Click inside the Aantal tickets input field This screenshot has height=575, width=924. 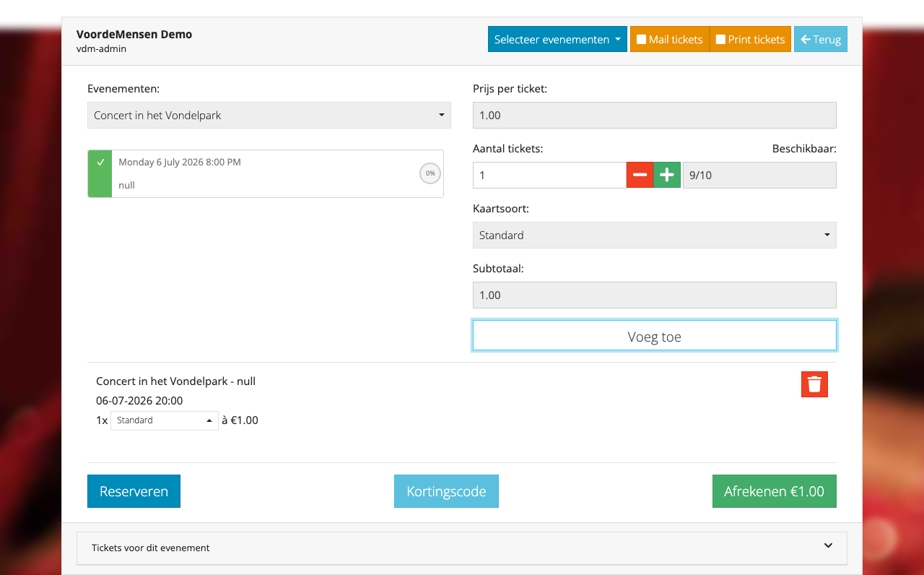(x=549, y=175)
